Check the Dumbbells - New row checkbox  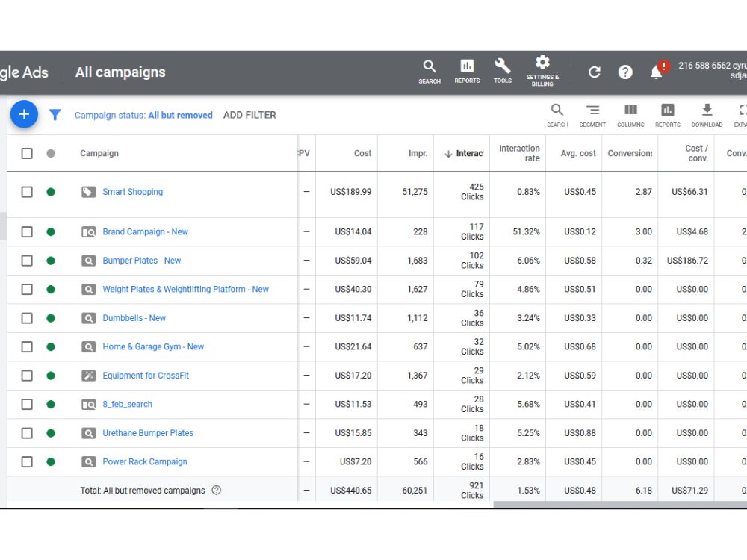click(27, 318)
